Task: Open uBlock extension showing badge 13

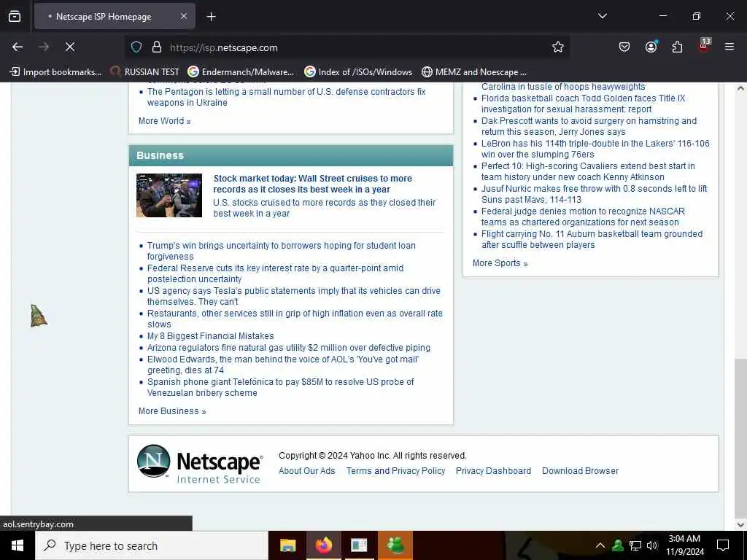Action: point(704,46)
